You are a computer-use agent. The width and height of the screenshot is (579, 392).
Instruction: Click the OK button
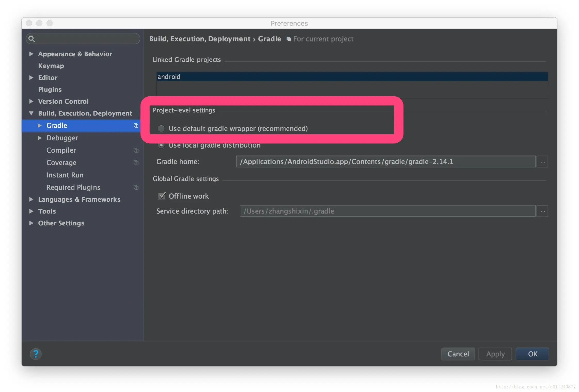(532, 354)
